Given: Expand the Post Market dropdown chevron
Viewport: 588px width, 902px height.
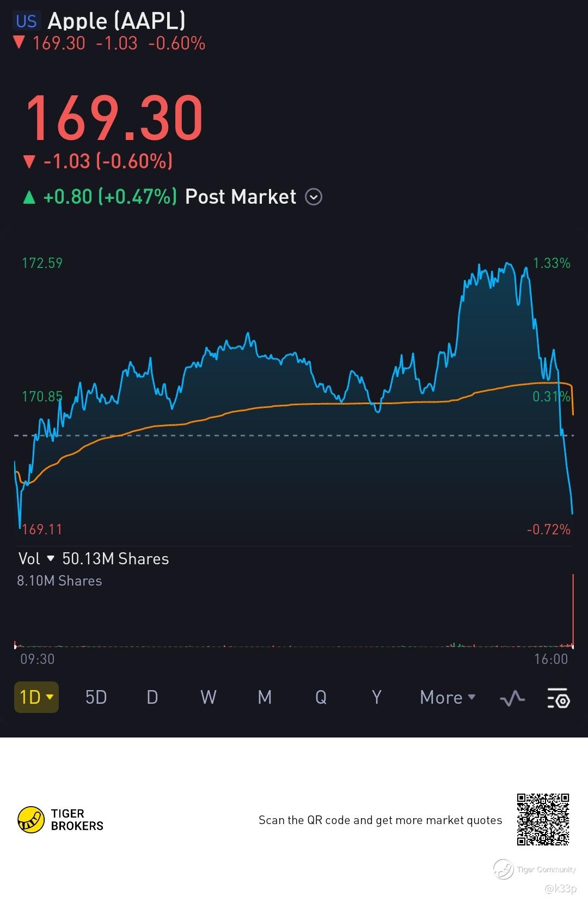Looking at the screenshot, I should point(314,197).
